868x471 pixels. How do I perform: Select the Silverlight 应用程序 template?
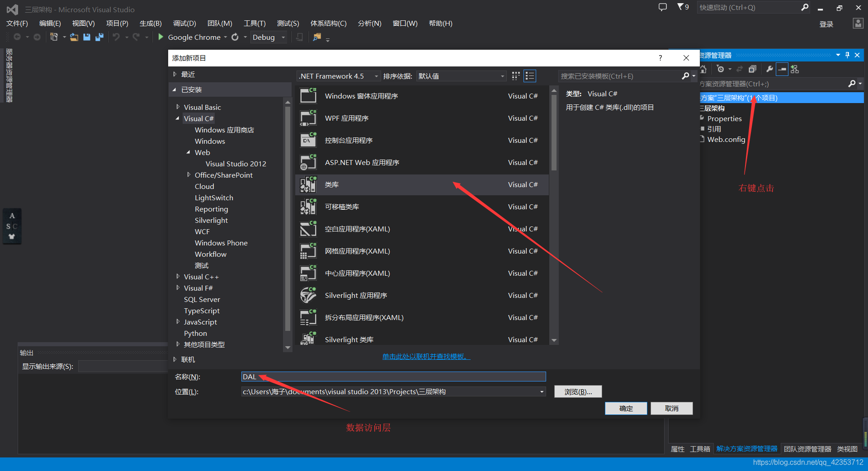click(x=422, y=295)
